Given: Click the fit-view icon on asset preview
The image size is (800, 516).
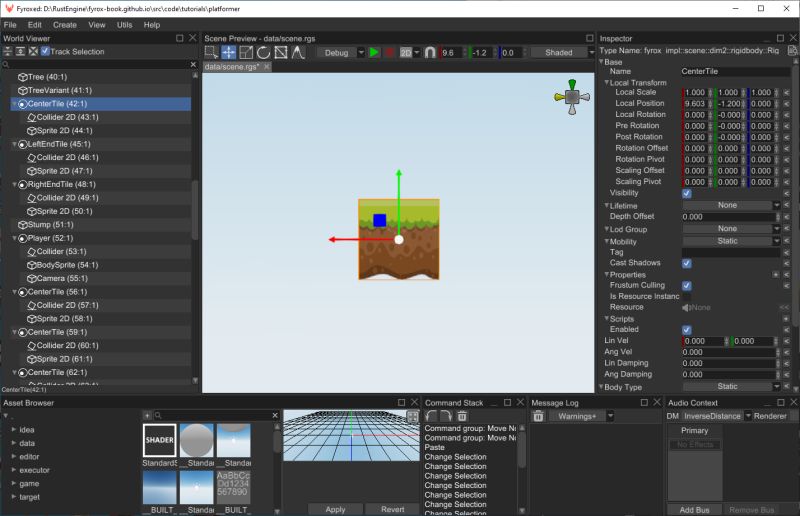Looking at the screenshot, I should (x=412, y=416).
